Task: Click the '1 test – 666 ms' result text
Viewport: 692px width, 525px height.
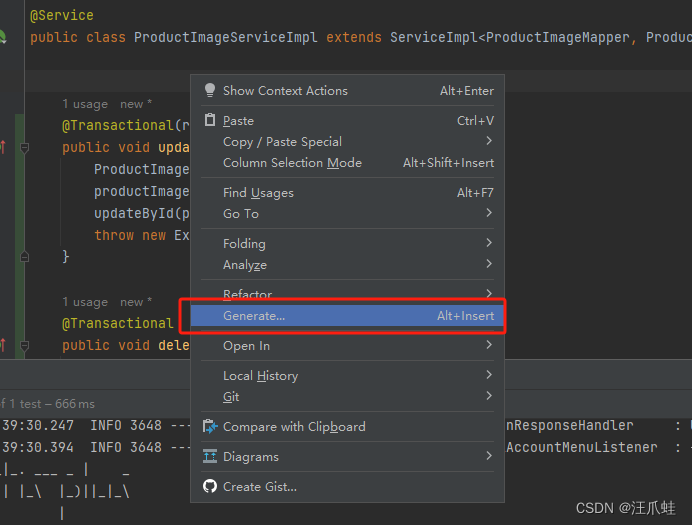Action: pos(52,404)
